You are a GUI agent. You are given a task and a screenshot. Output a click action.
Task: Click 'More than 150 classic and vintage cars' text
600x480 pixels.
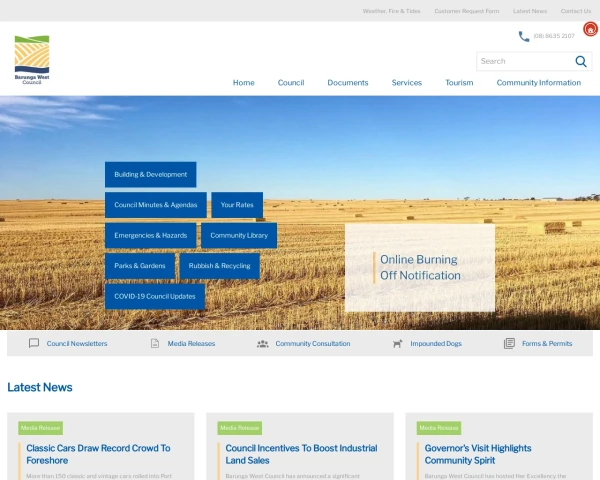(99, 476)
